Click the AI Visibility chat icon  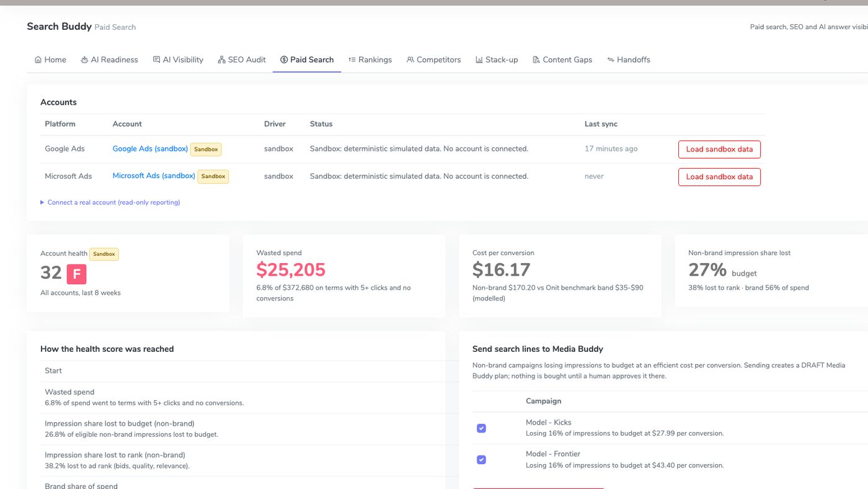[x=156, y=60]
